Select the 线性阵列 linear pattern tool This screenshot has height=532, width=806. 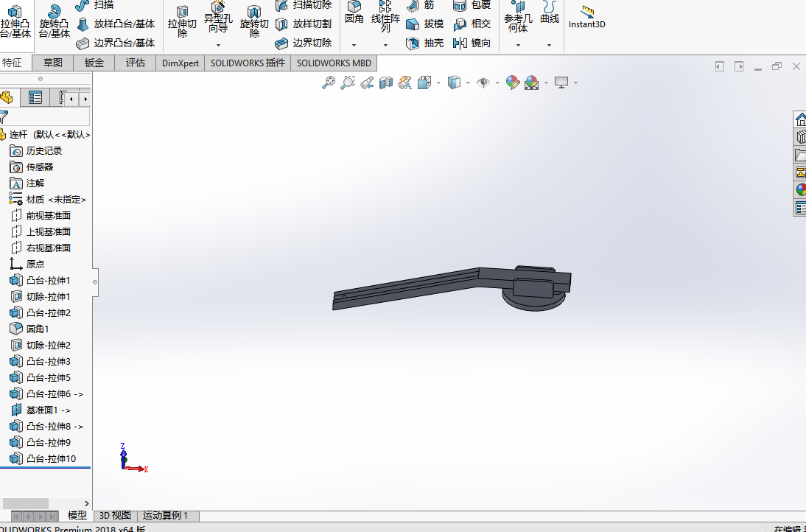(x=385, y=18)
